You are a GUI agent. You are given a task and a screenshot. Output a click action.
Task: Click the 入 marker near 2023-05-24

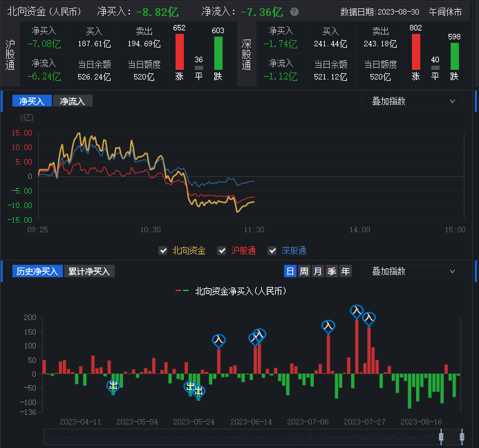[218, 340]
